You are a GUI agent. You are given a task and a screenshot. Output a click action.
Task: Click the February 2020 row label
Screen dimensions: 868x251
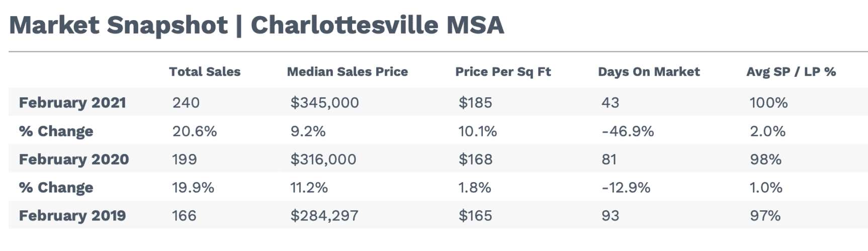74,159
